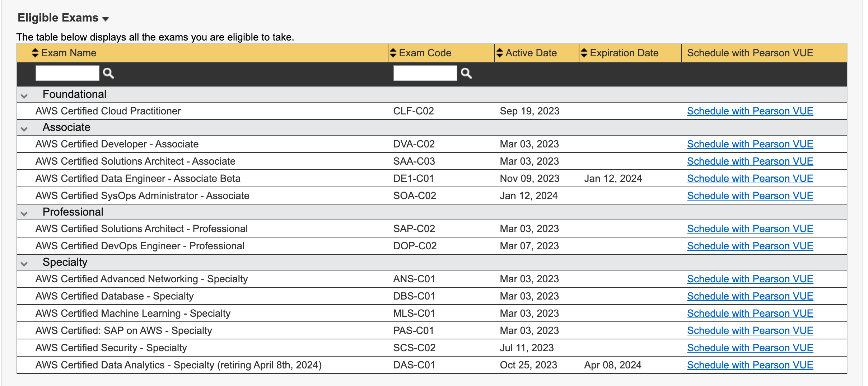Click active date Oct 25, 2023

528,365
